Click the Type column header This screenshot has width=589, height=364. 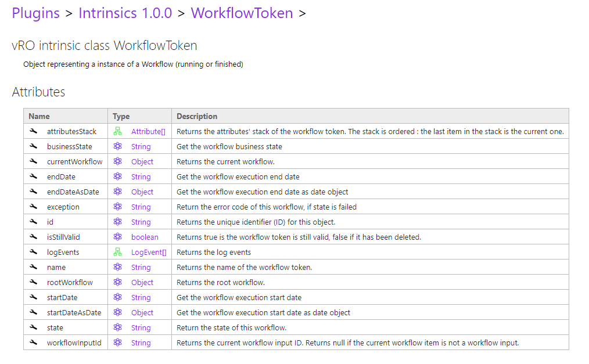pyautogui.click(x=121, y=116)
